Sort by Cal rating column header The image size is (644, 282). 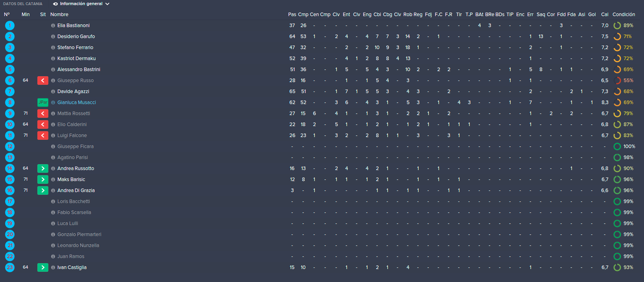click(605, 15)
